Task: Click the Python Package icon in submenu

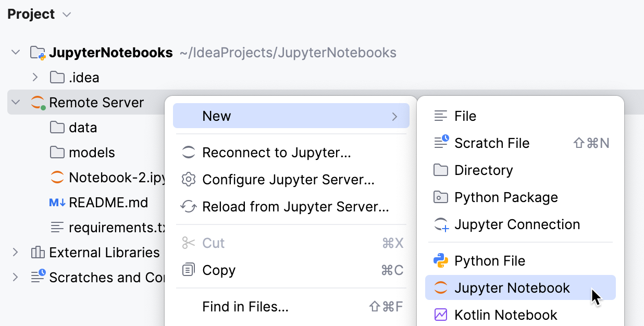Action: click(x=440, y=197)
